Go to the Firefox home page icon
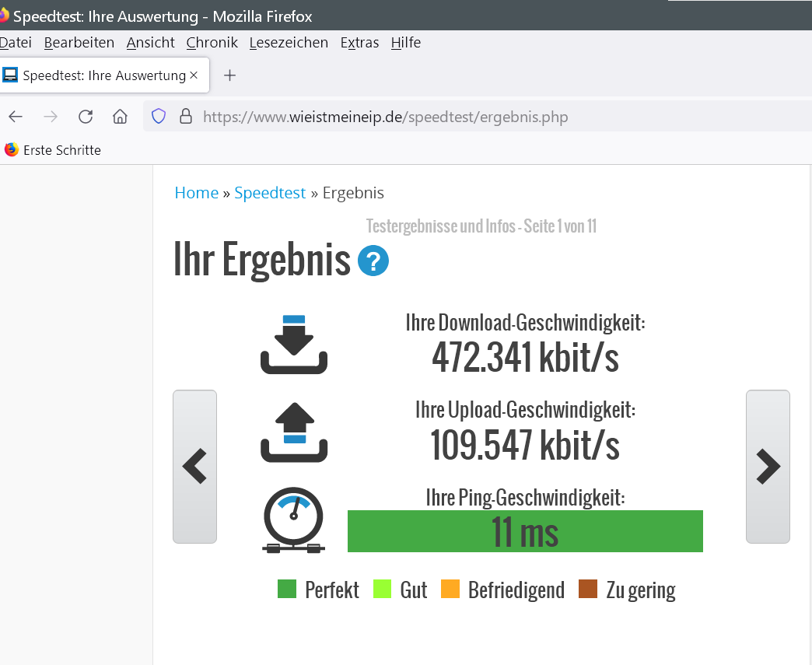The width and height of the screenshot is (812, 665). click(120, 117)
